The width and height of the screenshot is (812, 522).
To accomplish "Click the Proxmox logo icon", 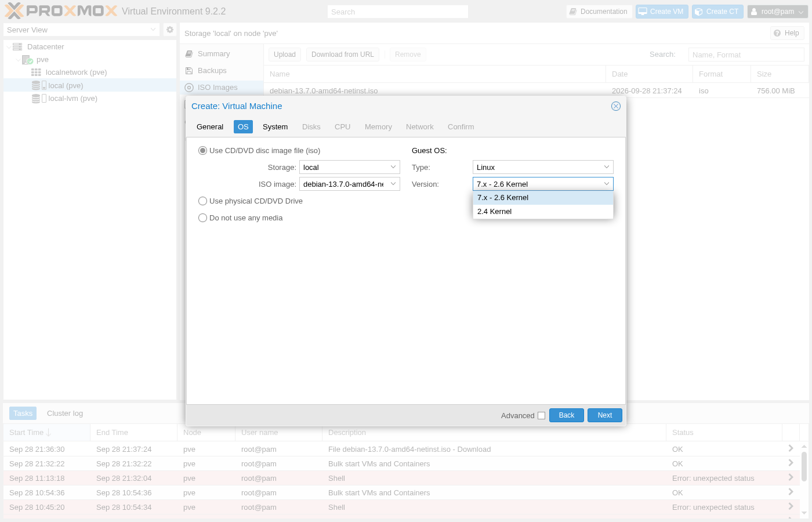I will click(x=14, y=11).
